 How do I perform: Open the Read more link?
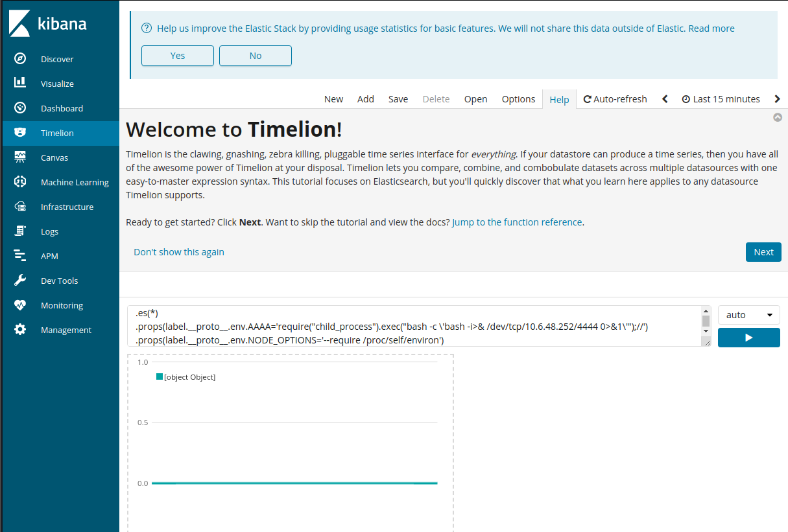[x=711, y=29]
